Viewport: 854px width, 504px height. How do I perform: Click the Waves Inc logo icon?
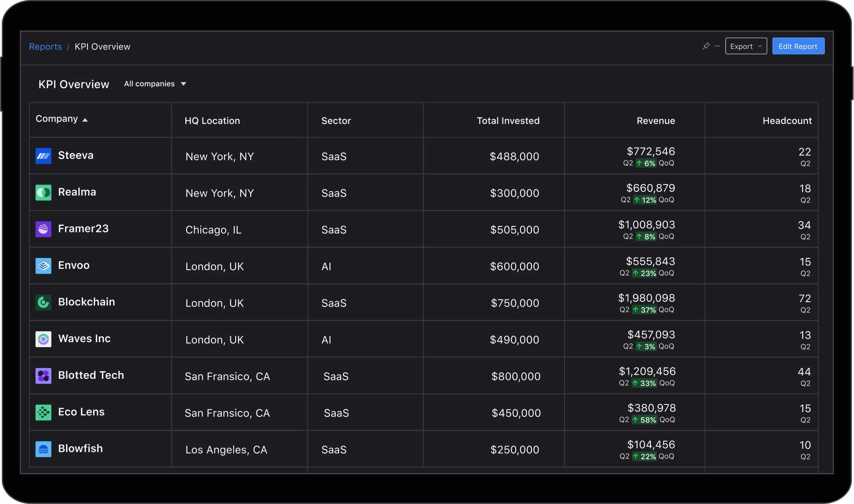[x=43, y=339]
